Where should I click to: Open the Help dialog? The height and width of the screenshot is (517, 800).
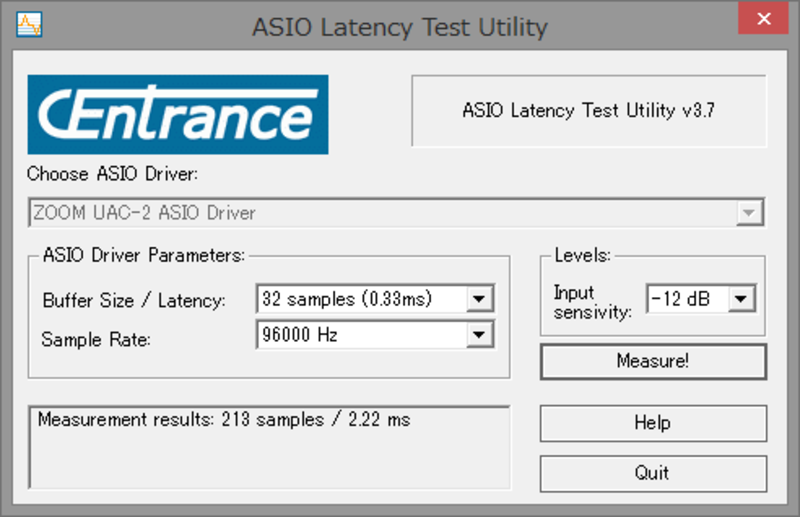pyautogui.click(x=653, y=423)
